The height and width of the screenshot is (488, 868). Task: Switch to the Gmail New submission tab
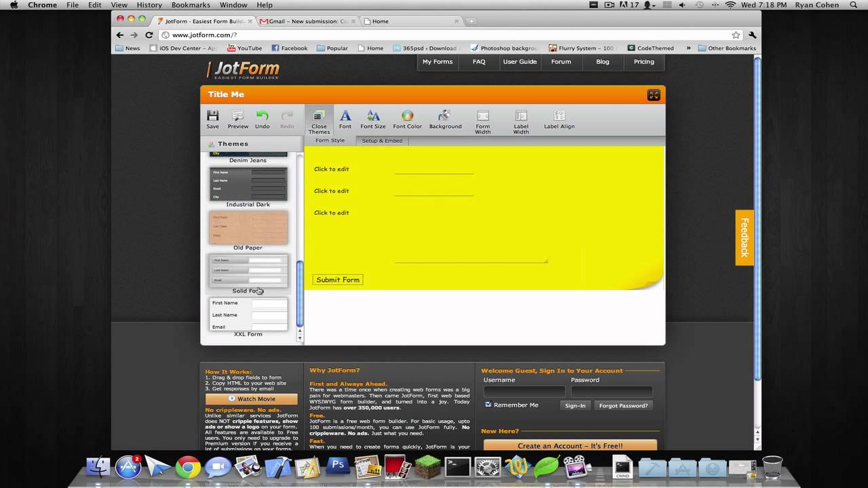tap(308, 21)
